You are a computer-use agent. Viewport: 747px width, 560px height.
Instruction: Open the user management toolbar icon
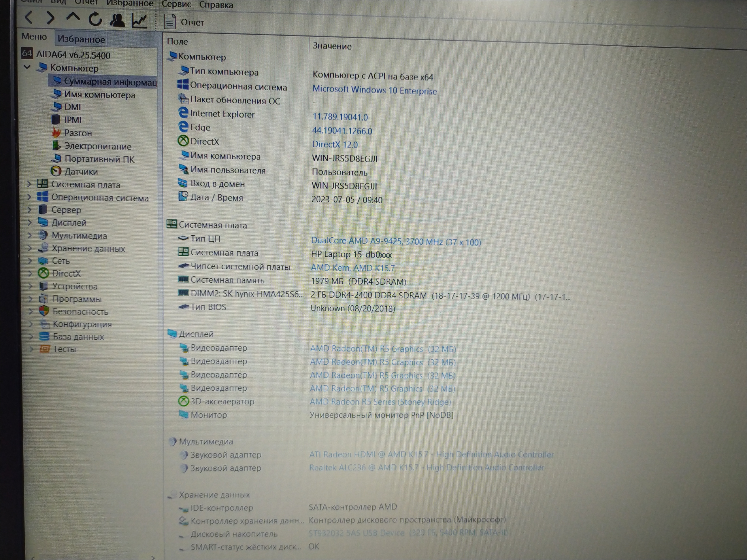point(117,20)
